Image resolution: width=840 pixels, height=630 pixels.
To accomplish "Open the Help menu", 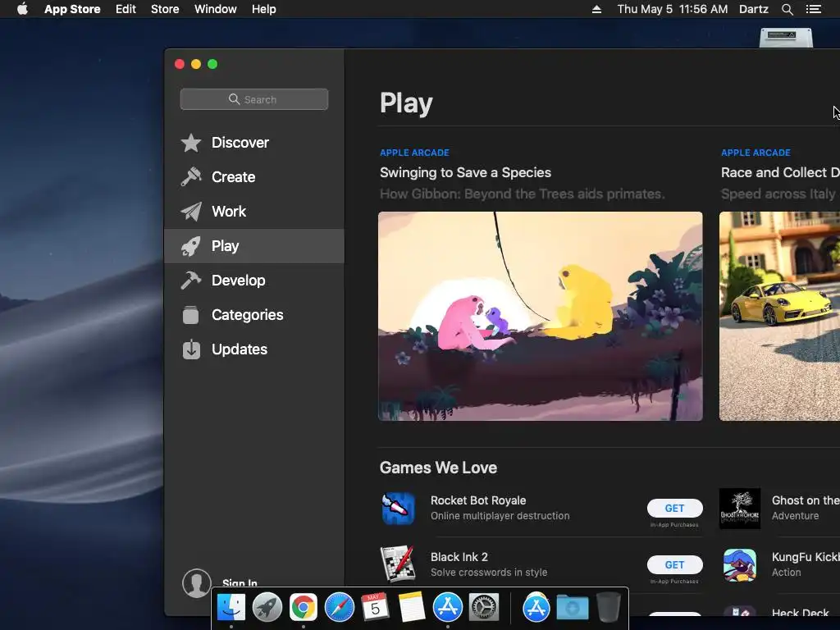I will pos(264,9).
